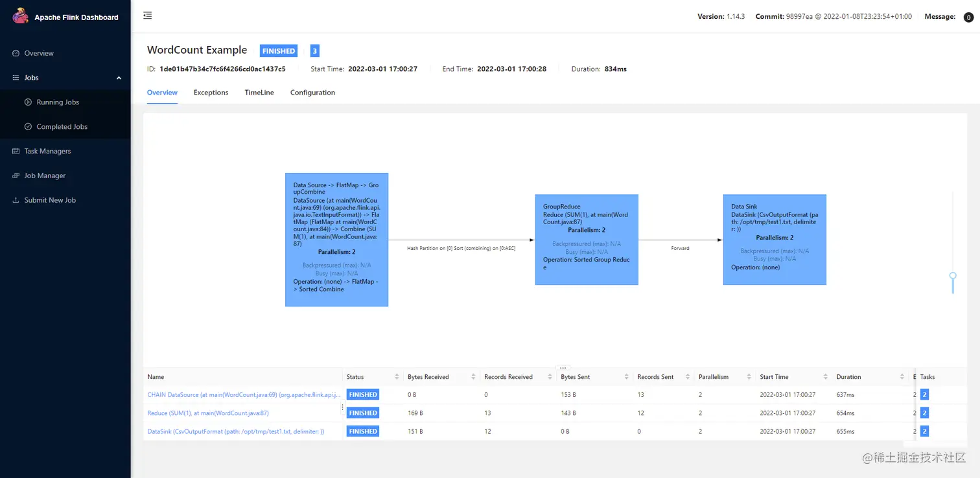980x478 pixels.
Task: Click the Hash Partition edge label
Action: click(461, 248)
